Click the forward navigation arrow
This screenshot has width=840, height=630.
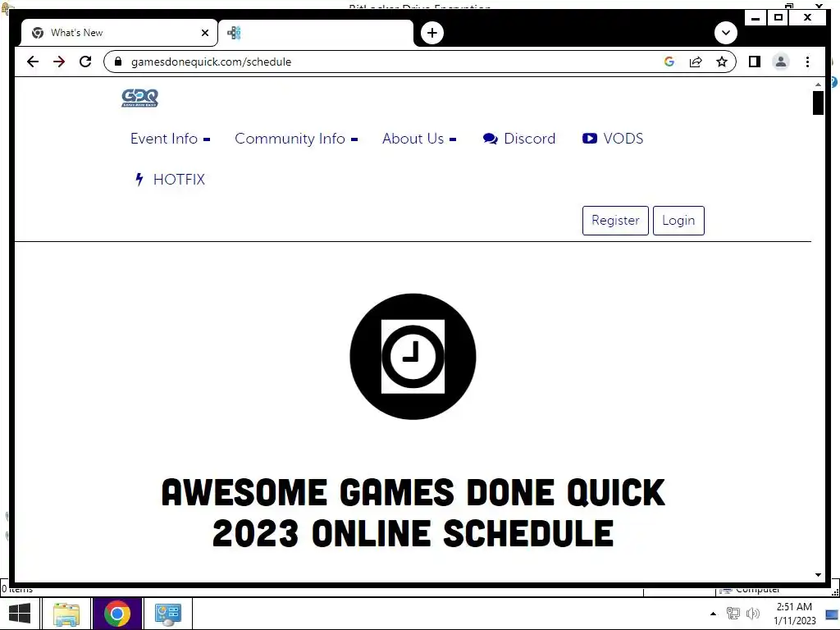pyautogui.click(x=59, y=62)
